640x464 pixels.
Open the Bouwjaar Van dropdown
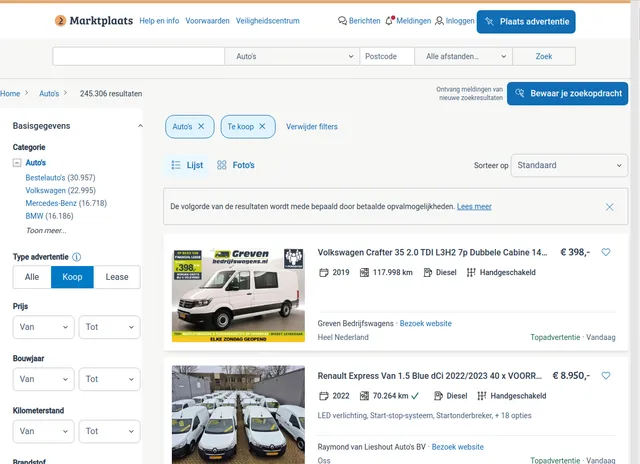point(44,379)
